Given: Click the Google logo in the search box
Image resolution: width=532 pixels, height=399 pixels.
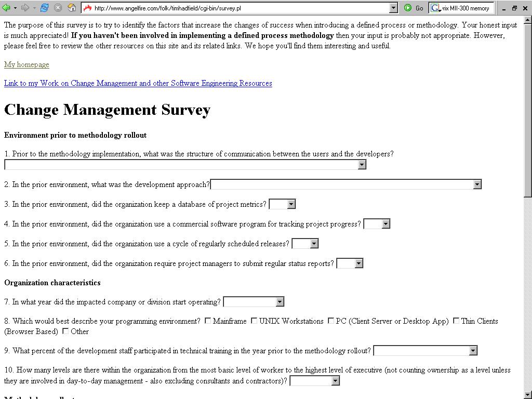Looking at the screenshot, I should [x=435, y=8].
